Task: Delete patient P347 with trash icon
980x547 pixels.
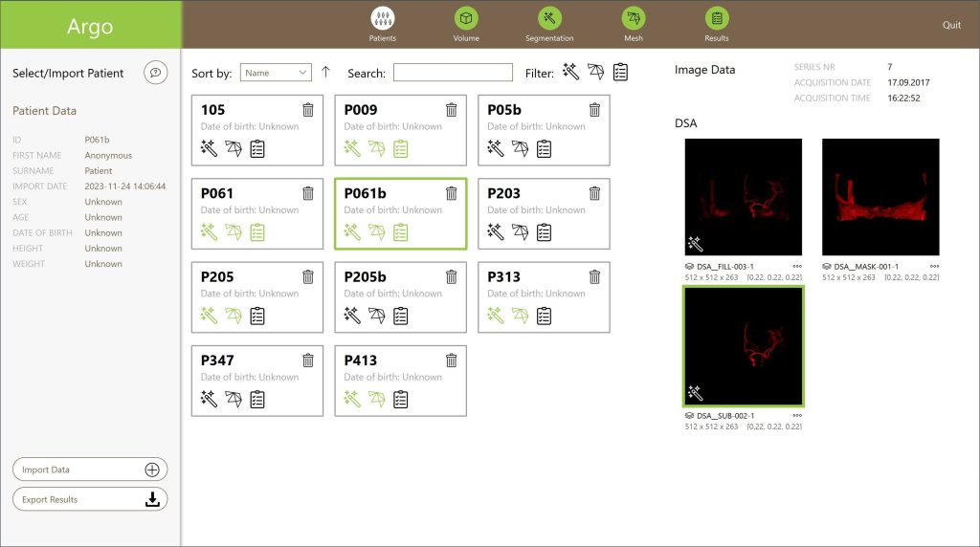Action: pos(308,361)
